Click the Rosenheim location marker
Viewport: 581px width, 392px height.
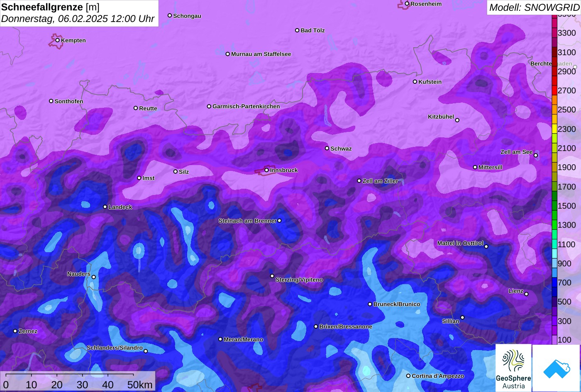pos(407,4)
